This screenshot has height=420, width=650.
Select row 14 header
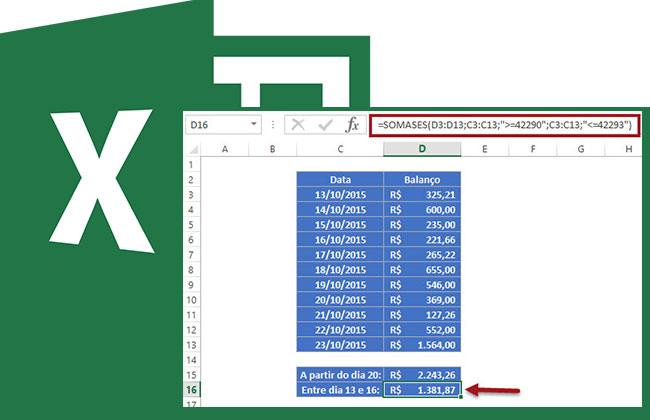tap(192, 359)
